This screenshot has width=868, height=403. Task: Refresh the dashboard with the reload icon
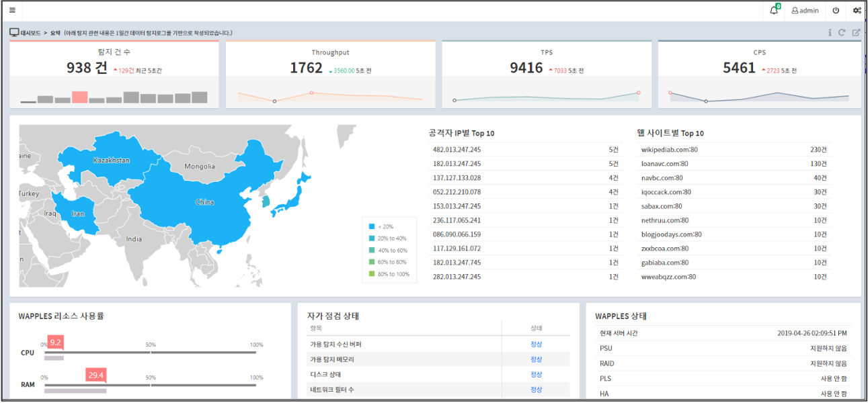[x=843, y=32]
